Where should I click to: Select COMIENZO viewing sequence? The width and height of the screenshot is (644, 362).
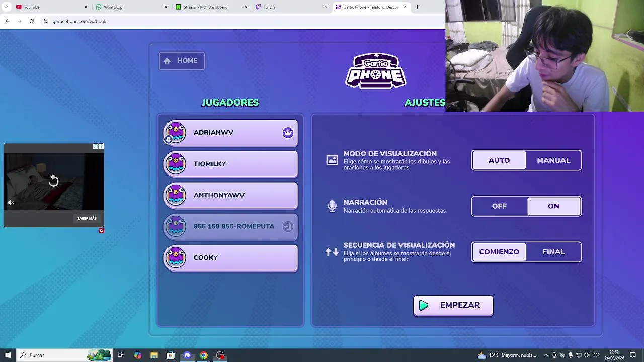(x=499, y=252)
